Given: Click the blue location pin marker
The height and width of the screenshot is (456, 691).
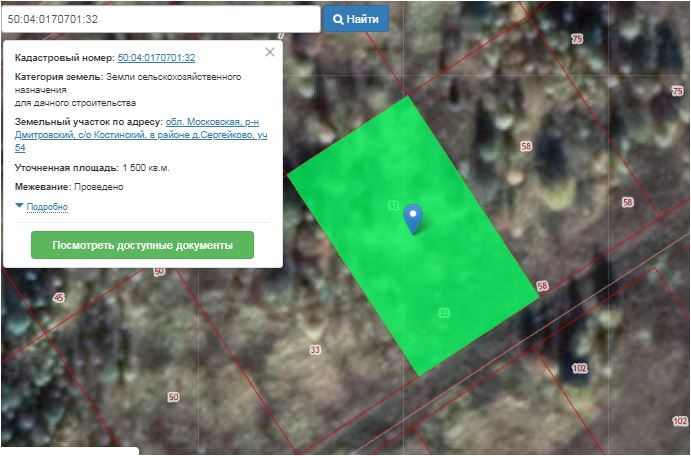Looking at the screenshot, I should pyautogui.click(x=412, y=217).
